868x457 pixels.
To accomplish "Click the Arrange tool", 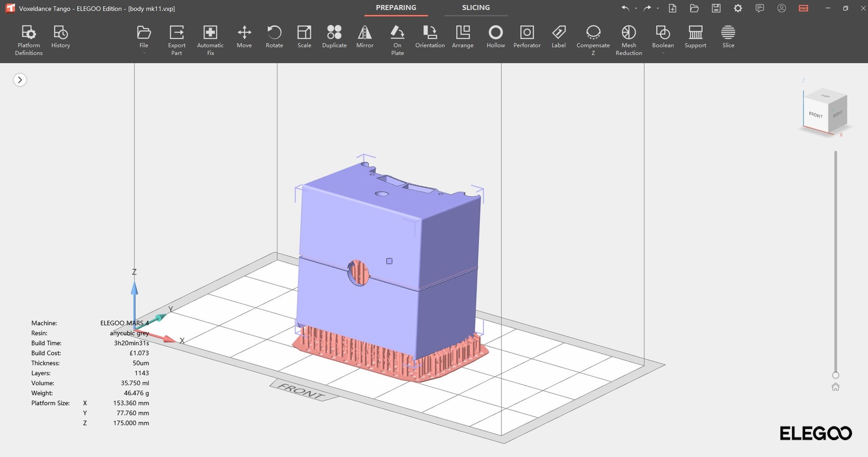I will (463, 37).
